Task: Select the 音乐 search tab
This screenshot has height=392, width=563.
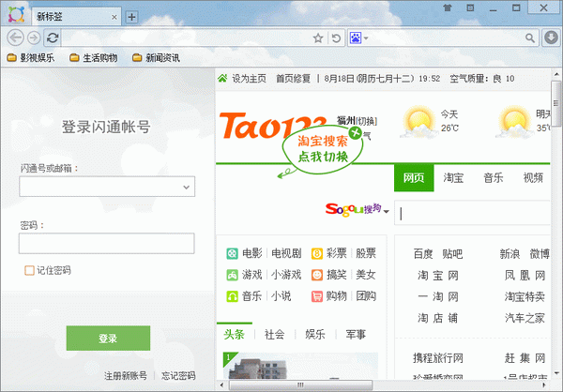Action: [x=494, y=177]
